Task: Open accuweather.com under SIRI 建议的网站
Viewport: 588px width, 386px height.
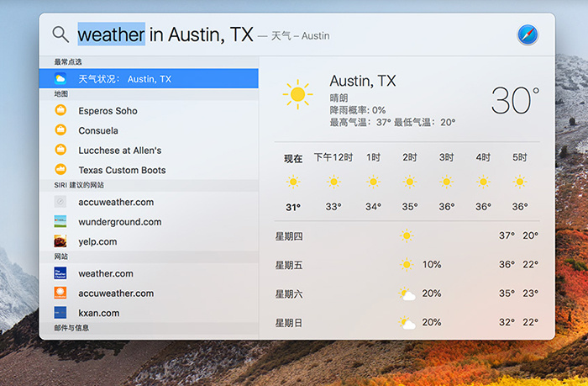Action: tap(116, 202)
